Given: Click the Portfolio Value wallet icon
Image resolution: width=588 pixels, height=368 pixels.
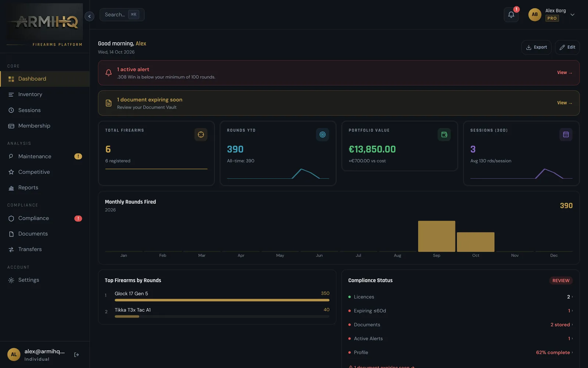Looking at the screenshot, I should (444, 135).
